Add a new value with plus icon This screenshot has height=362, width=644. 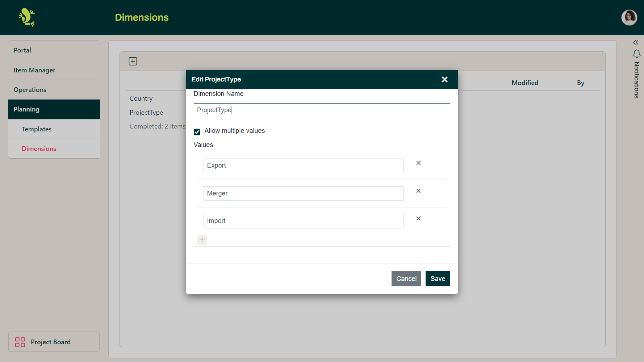point(202,240)
